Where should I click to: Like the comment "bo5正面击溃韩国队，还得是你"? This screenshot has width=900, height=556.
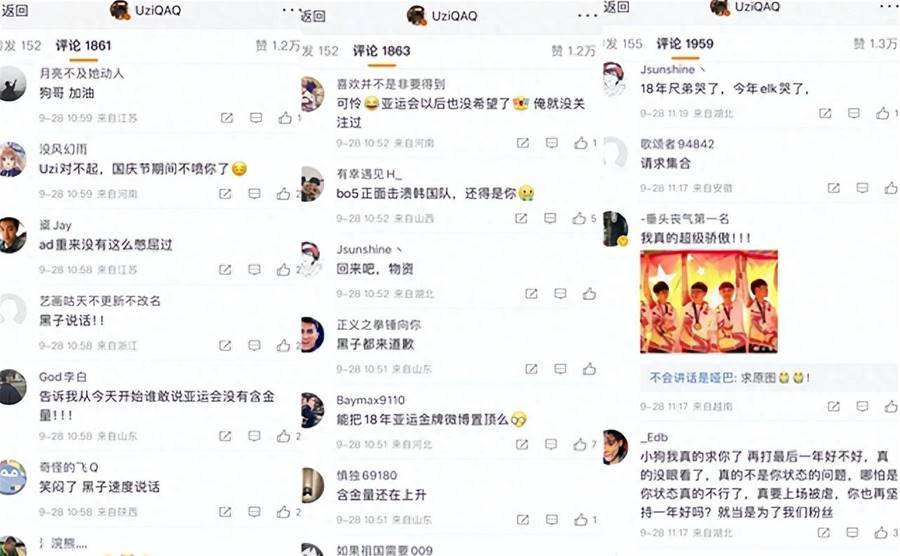(x=580, y=218)
